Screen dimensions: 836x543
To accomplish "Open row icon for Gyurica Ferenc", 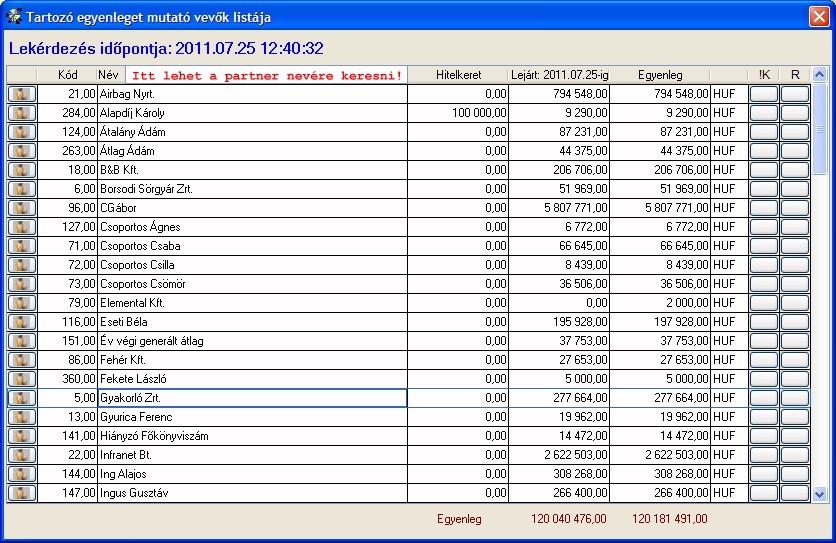I will click(22, 417).
